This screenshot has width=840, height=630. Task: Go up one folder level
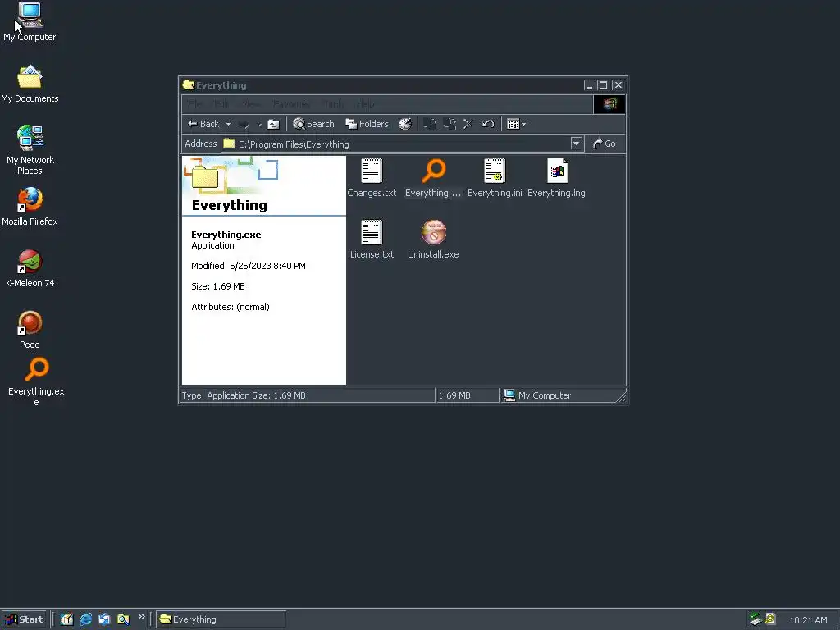(274, 125)
